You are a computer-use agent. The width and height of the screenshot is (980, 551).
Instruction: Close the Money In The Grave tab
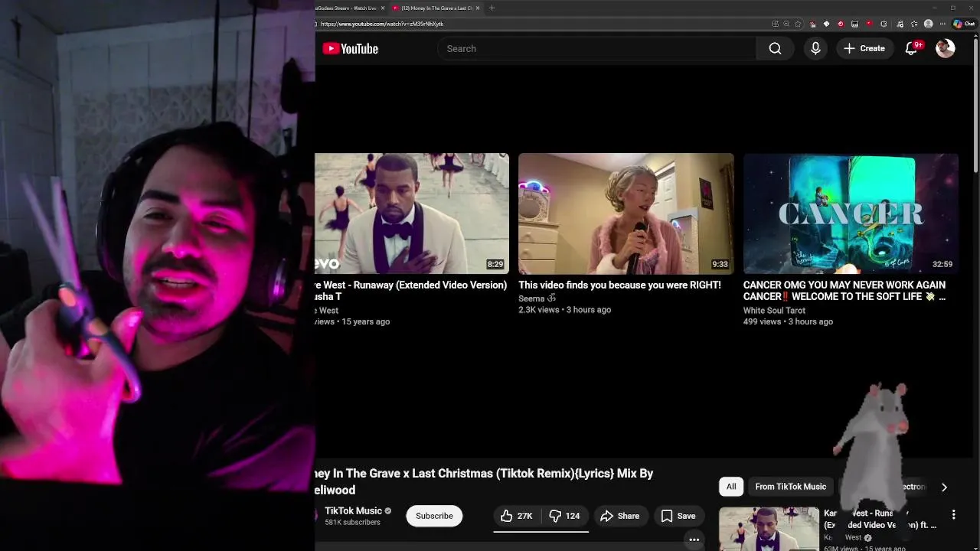pyautogui.click(x=478, y=8)
